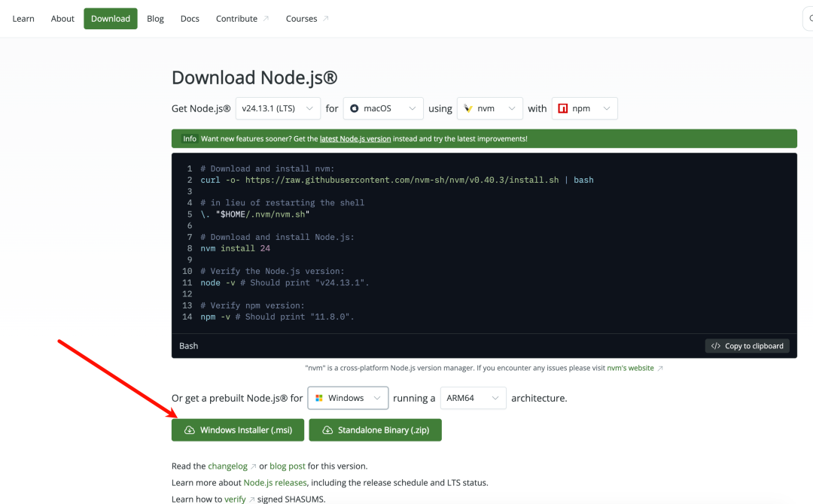Click the code icon beside Copy to clipboard
813x504 pixels.
tap(714, 345)
